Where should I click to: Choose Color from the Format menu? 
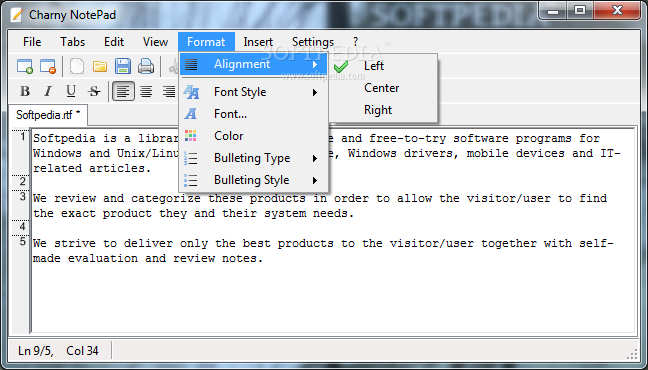tap(254, 136)
